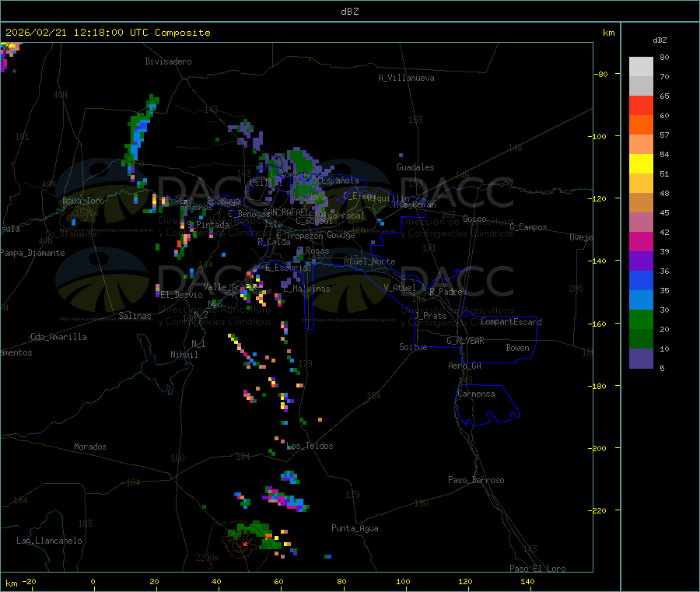This screenshot has height=592, width=700.
Task: Click the timestamp '2026/02/21 12:18:00 UTC Composite'
Action: pos(107,33)
